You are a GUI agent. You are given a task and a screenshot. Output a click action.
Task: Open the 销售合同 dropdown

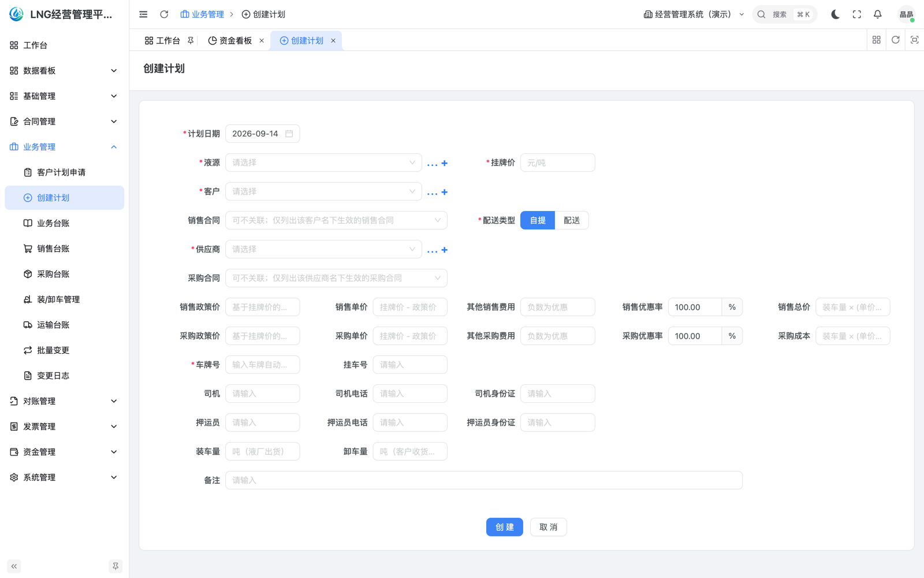pos(336,220)
